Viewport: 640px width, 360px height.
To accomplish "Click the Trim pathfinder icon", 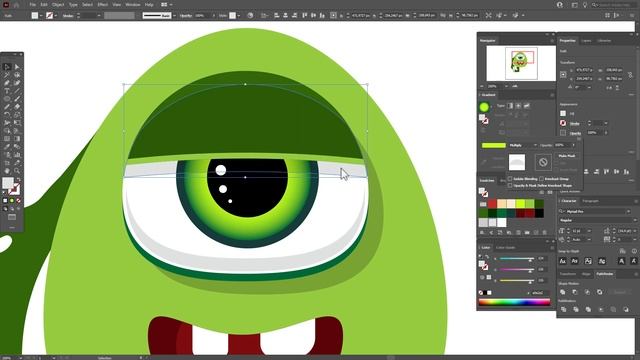I will [576, 309].
